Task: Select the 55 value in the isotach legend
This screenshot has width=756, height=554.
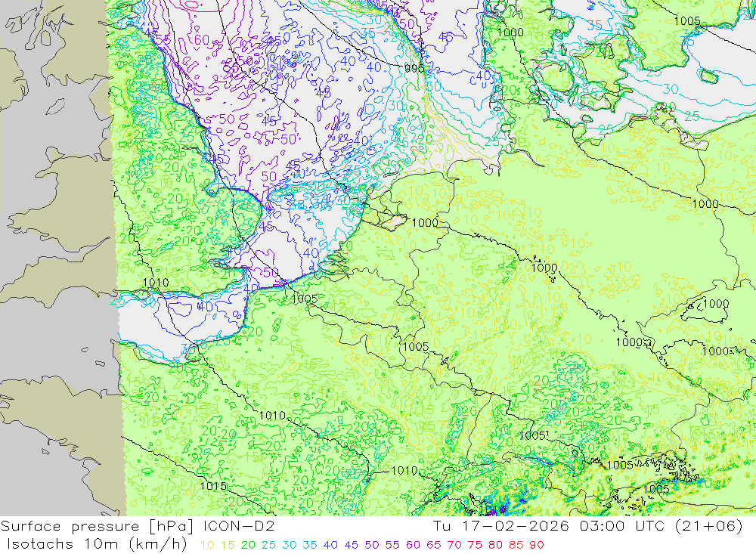Action: point(392,546)
